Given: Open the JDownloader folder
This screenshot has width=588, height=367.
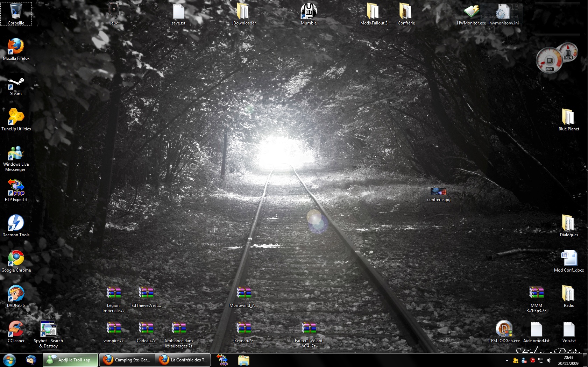Looking at the screenshot, I should [243, 14].
